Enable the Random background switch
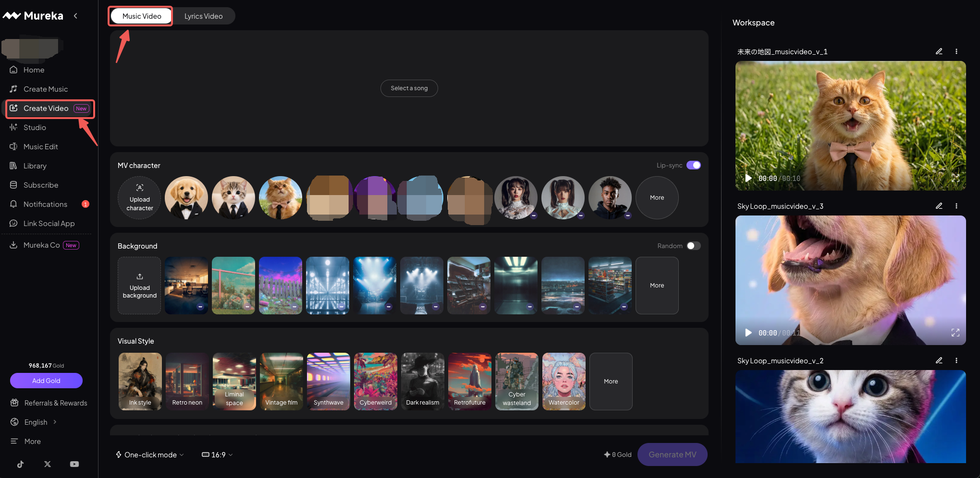Viewport: 980px width, 478px height. coord(693,246)
